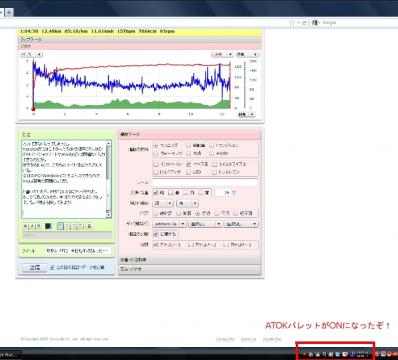This screenshot has height=360, width=398.
Task: Collapse the pink グラフ section header
Action: pos(140,46)
